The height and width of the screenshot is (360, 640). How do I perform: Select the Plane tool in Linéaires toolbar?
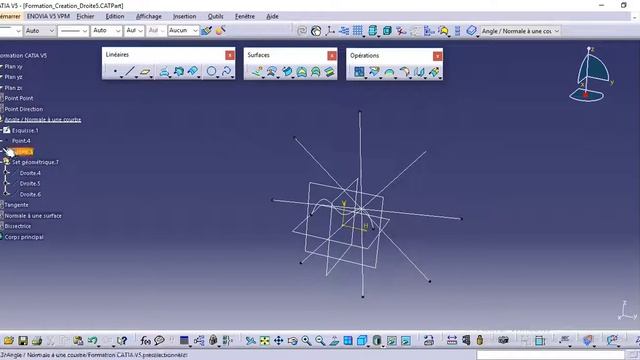(145, 71)
